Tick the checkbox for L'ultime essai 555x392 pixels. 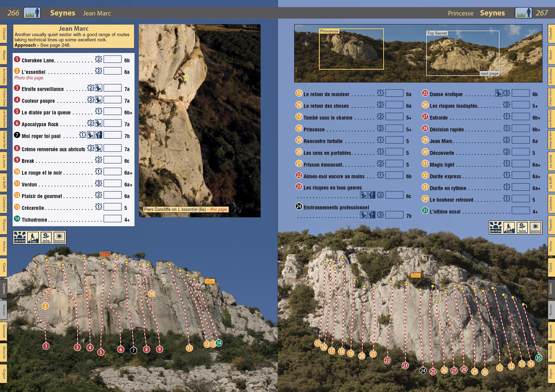pos(521,211)
